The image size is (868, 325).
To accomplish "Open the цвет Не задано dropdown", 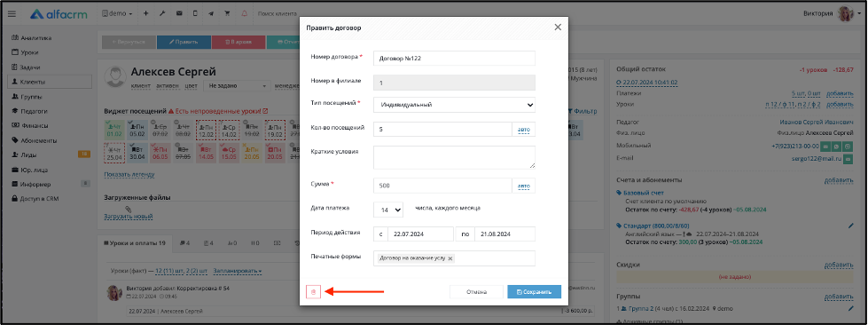I will 237,86.
